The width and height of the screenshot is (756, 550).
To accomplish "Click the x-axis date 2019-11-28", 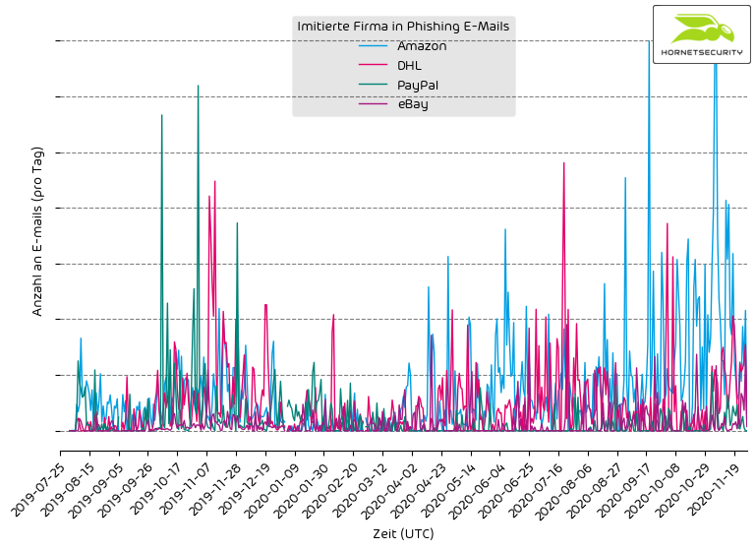I will 214,488.
